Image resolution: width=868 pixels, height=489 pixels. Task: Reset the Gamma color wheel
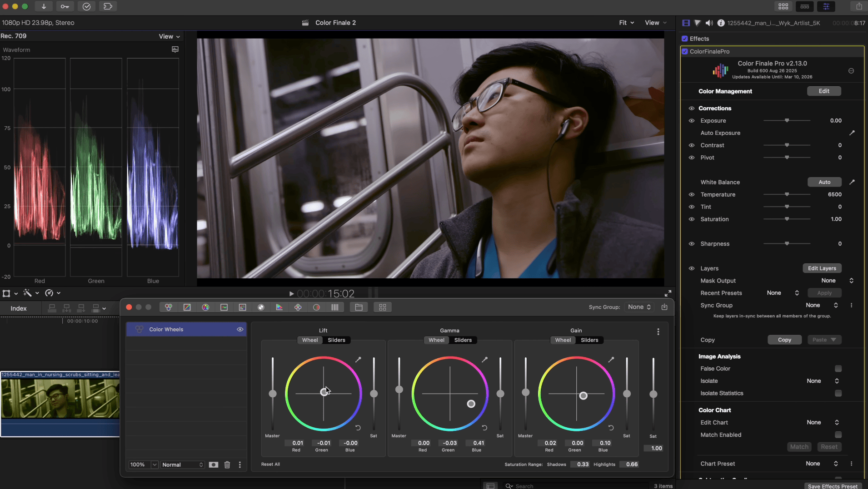[x=484, y=428]
